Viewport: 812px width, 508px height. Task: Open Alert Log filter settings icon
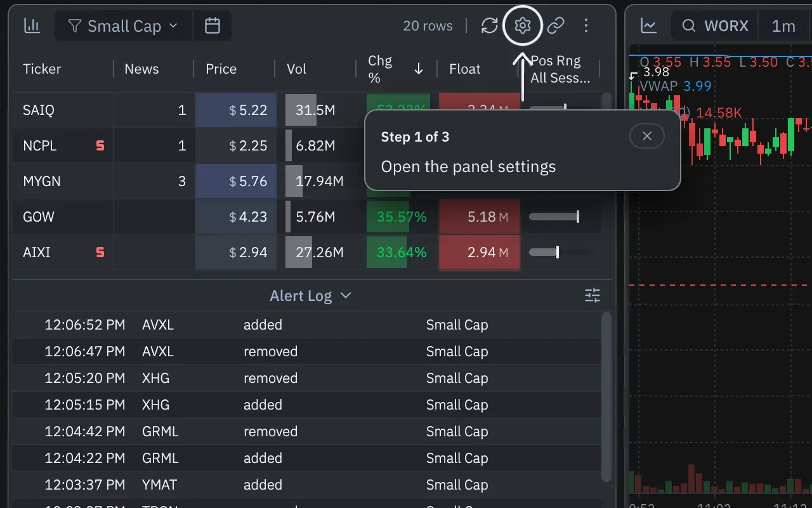pos(593,295)
